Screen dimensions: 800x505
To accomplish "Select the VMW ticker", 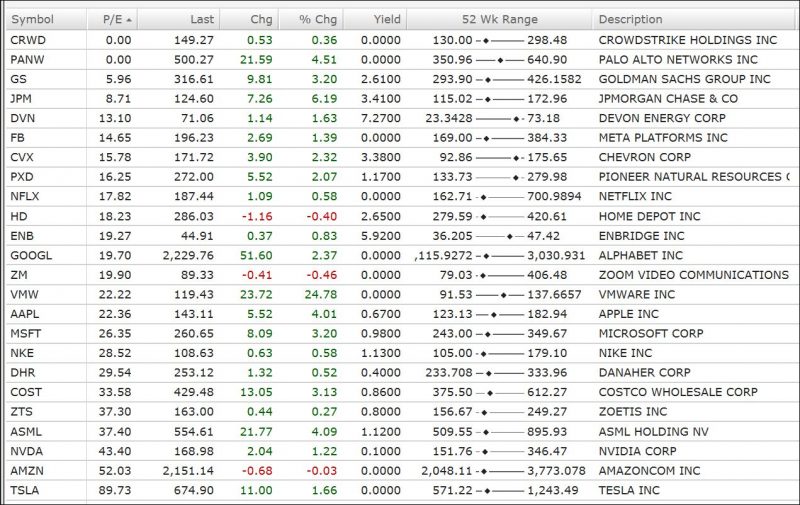I will click(24, 294).
